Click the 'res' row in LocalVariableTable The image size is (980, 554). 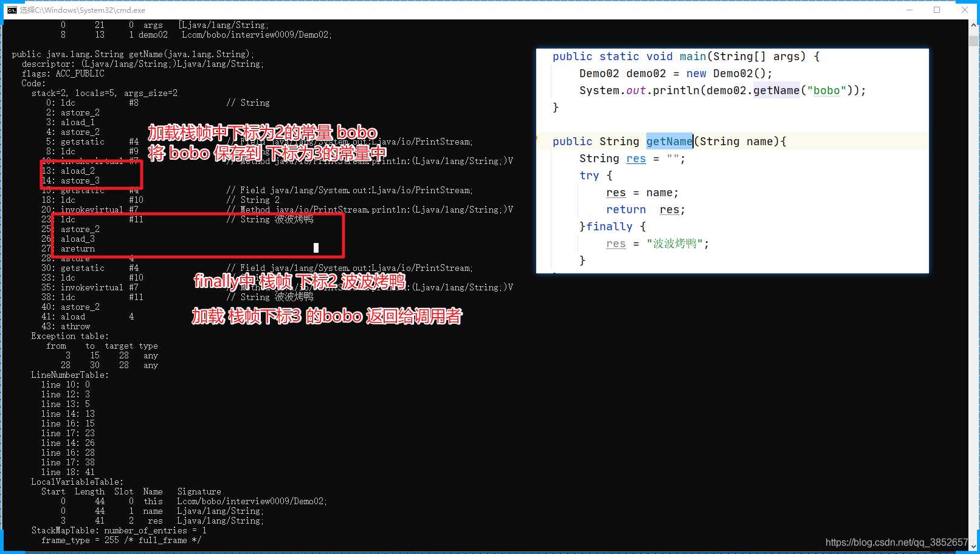coord(162,521)
